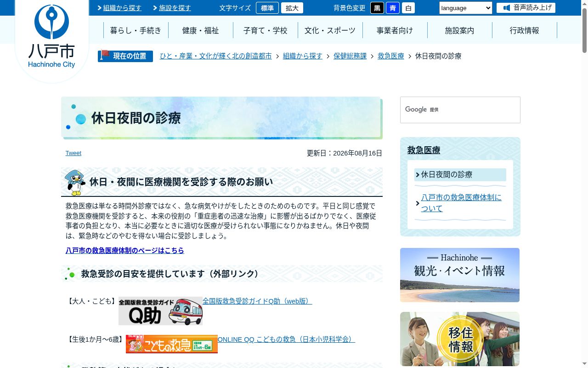This screenshot has width=588, height=368.
Task: Go to 組織から探す breadcrumb link
Action: tap(303, 56)
